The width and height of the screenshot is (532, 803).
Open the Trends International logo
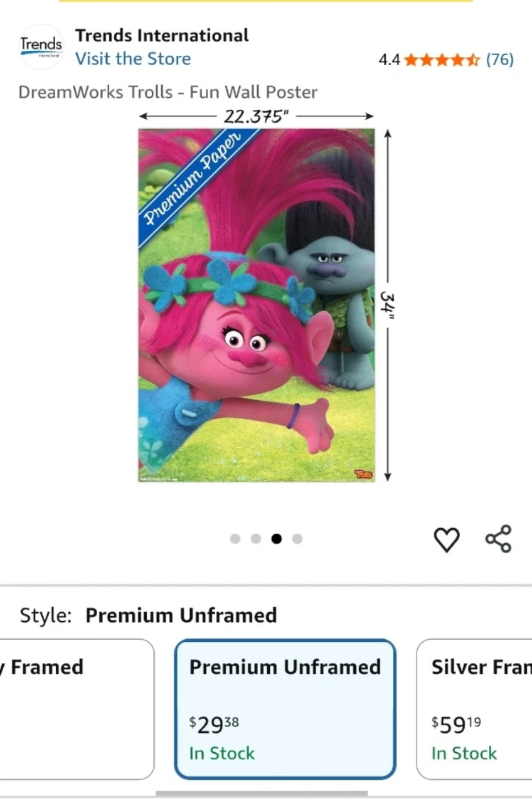click(41, 47)
